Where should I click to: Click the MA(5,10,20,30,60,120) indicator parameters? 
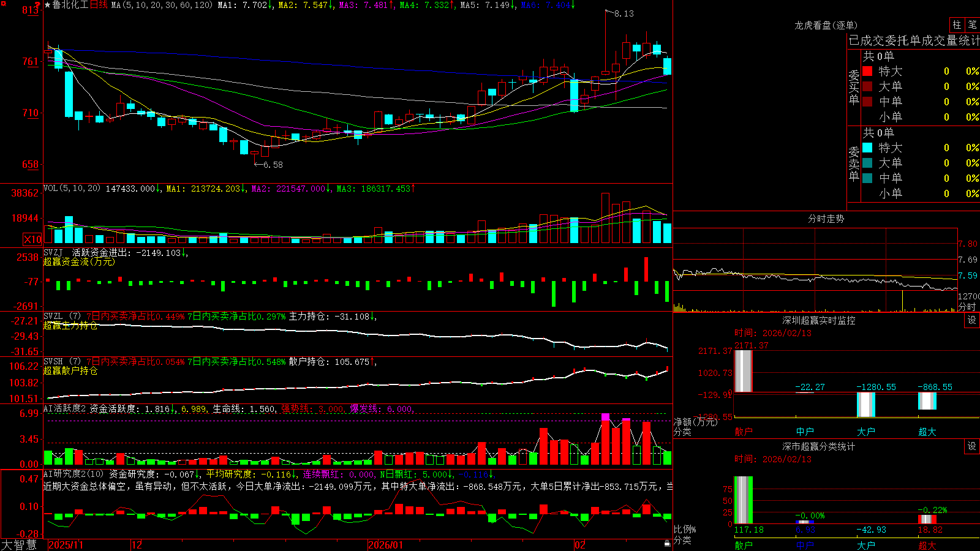click(x=162, y=5)
